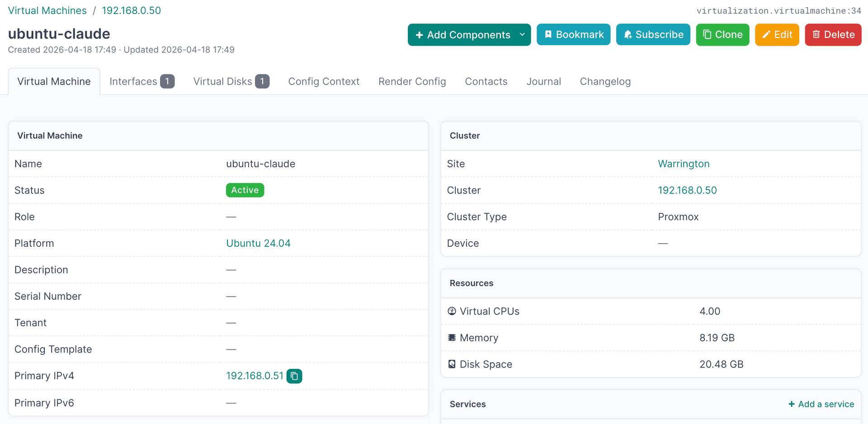Subscribe to this virtual machine
This screenshot has height=424, width=868.
click(653, 35)
